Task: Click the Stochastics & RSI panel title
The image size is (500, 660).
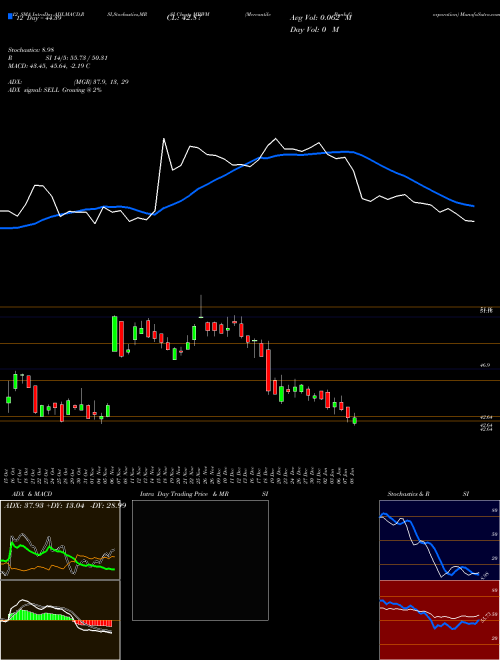Action: point(428,494)
